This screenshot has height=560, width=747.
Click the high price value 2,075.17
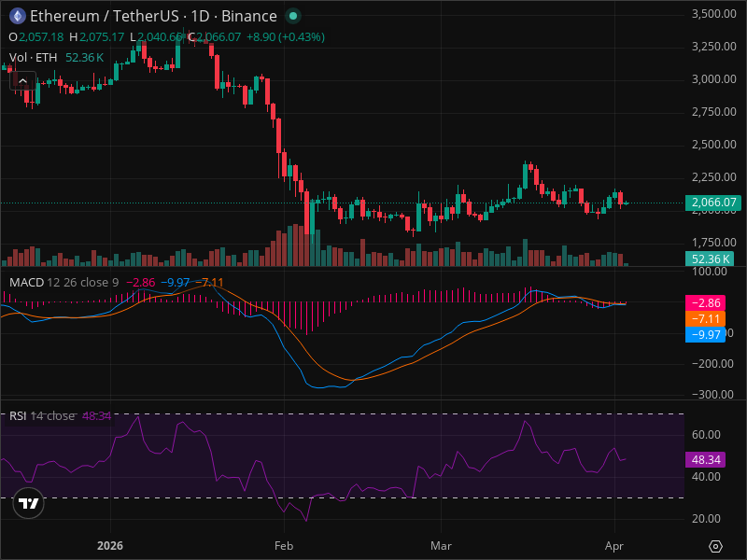click(x=102, y=37)
